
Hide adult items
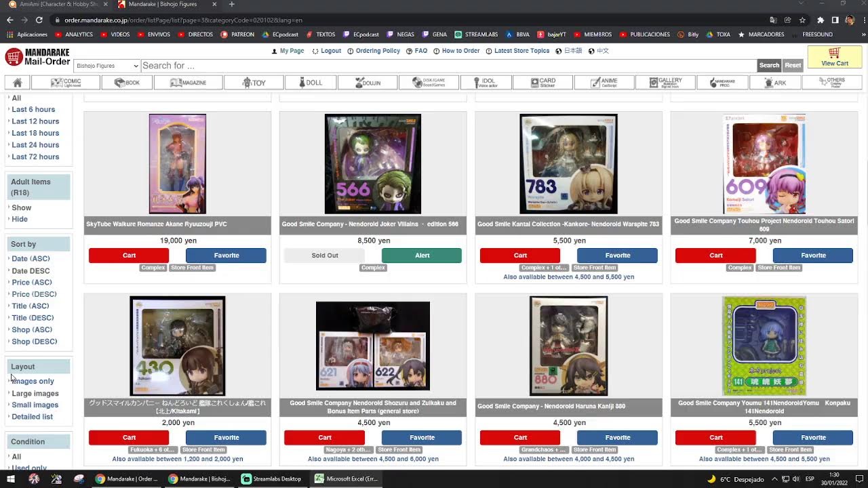point(20,220)
